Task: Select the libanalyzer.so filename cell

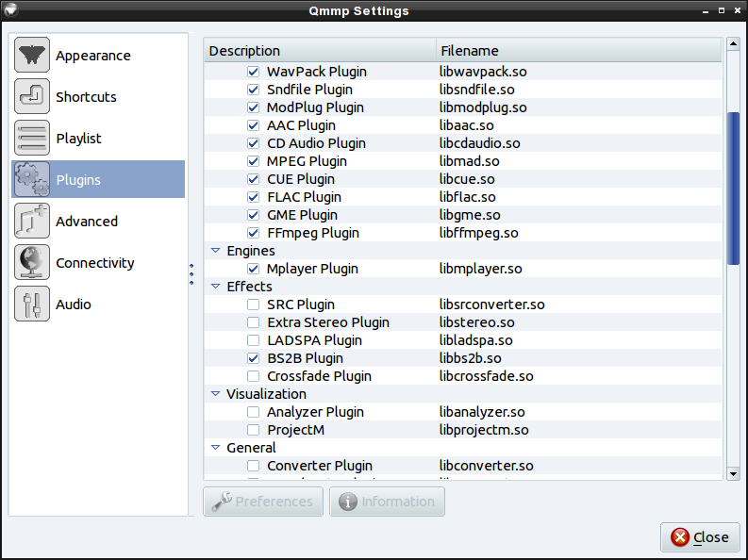Action: pos(578,412)
